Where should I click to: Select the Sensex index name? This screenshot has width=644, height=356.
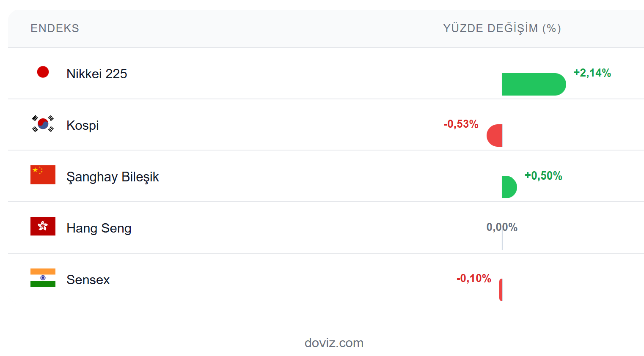(x=88, y=280)
